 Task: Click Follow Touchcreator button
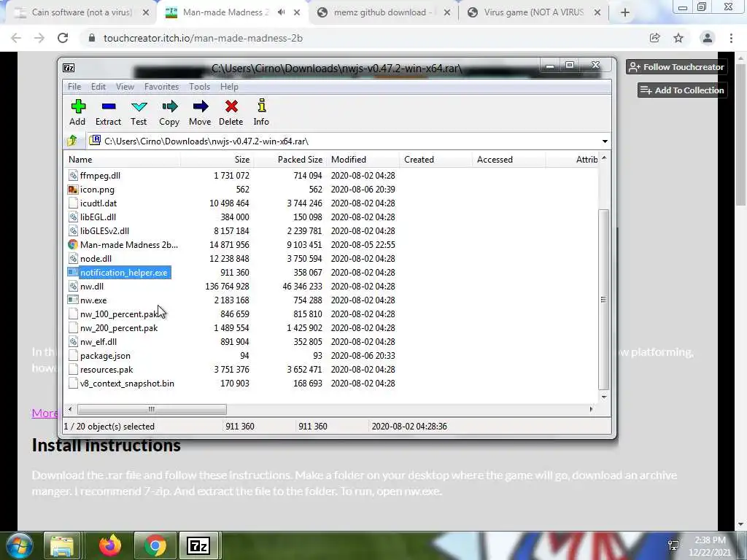[x=676, y=67]
